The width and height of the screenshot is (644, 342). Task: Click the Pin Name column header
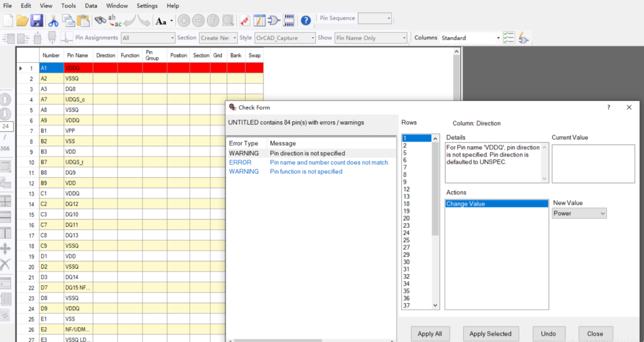click(x=77, y=56)
